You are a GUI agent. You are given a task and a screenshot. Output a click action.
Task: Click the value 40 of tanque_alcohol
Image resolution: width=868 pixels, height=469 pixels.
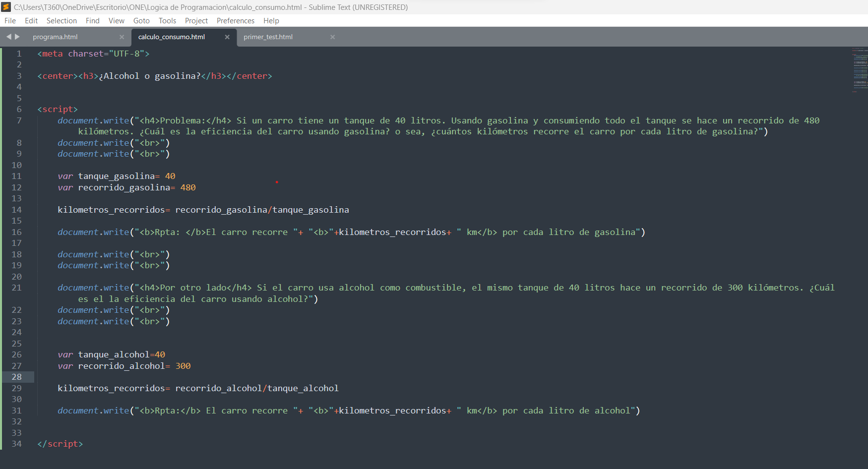pos(160,354)
